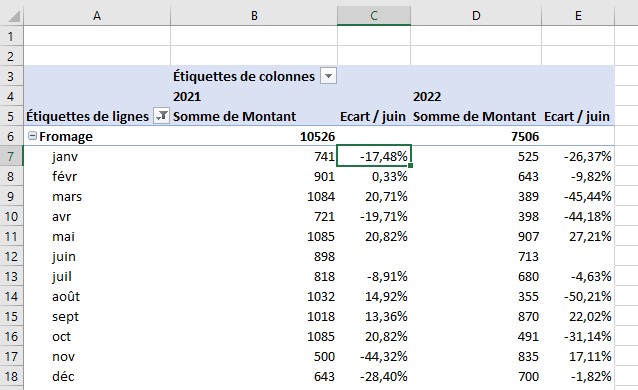Select row 7 header
This screenshot has height=390, width=638.
[x=11, y=156]
